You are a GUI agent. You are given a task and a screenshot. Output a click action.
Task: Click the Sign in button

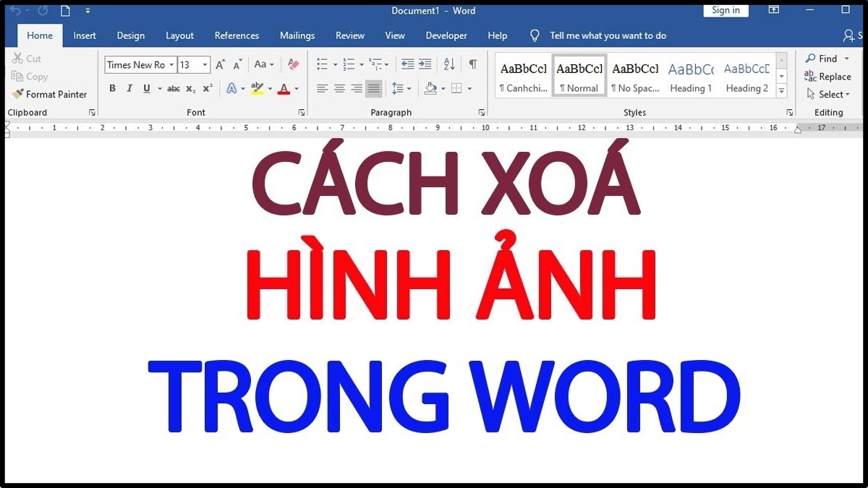(x=726, y=10)
